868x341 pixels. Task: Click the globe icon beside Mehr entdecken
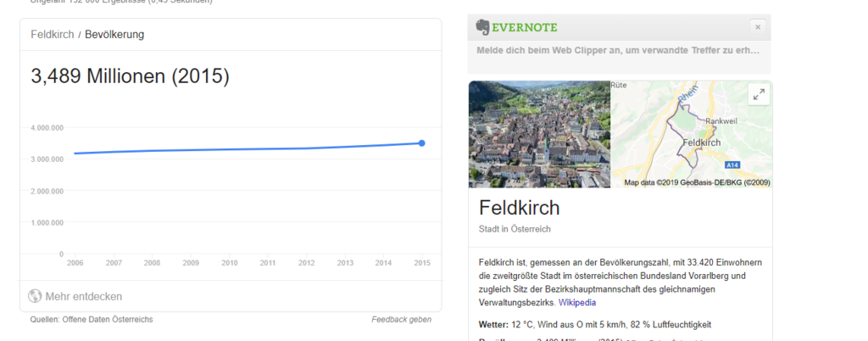point(35,296)
